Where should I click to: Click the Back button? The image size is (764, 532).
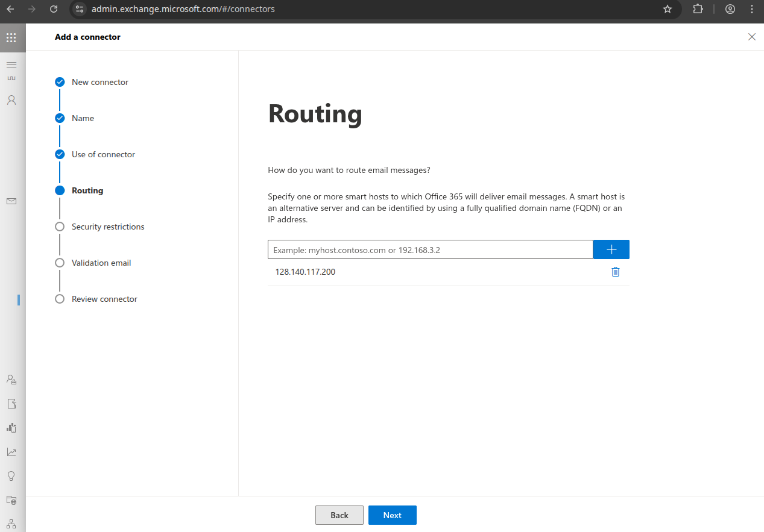click(339, 515)
